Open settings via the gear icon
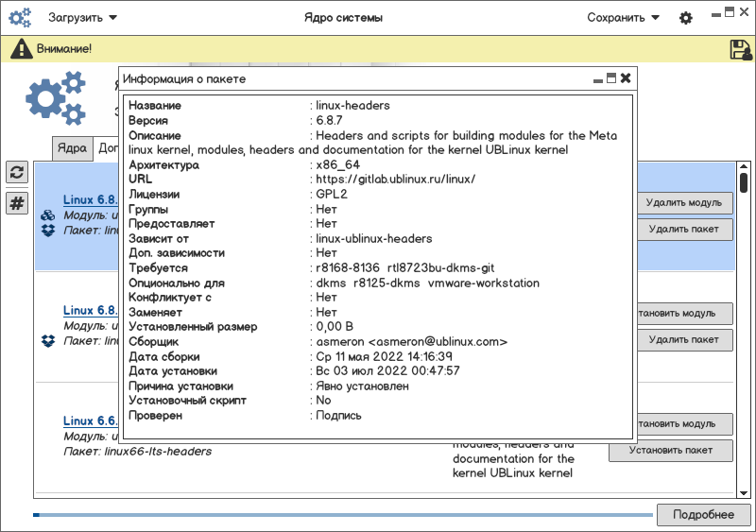756x532 pixels. pos(686,18)
